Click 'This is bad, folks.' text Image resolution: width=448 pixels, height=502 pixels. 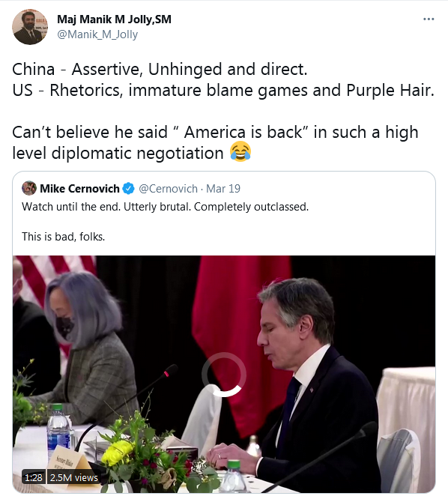(64, 237)
